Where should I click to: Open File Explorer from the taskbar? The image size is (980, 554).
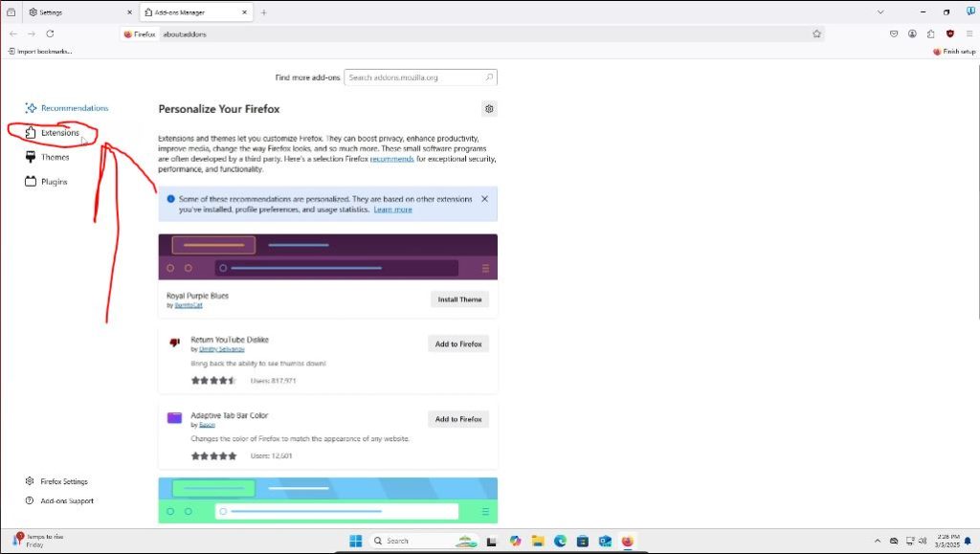[x=538, y=541]
